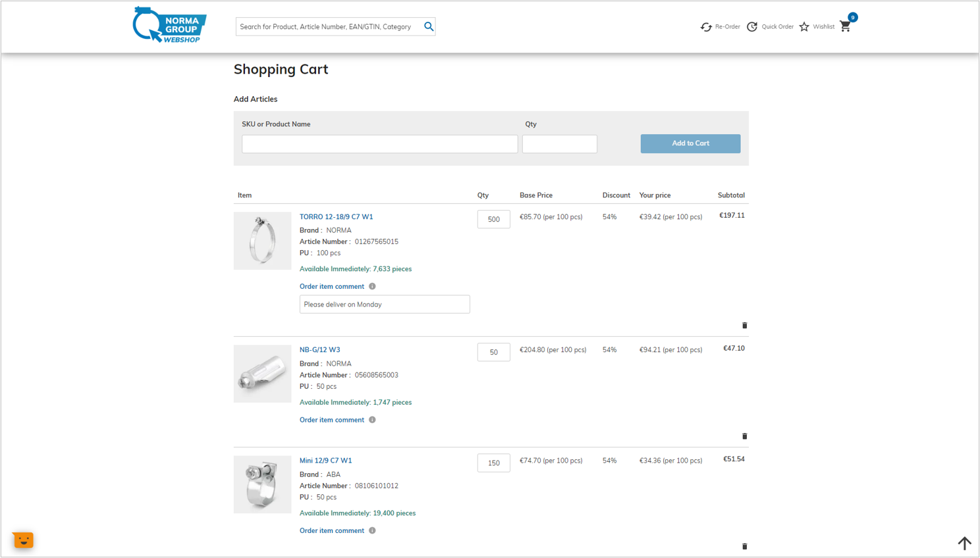Click subtotal €51.54
Viewport: 980px width, 558px height.
[x=734, y=459]
